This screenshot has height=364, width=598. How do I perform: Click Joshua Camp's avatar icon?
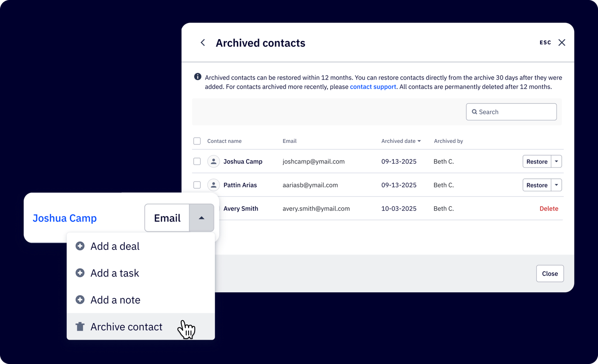(x=213, y=161)
